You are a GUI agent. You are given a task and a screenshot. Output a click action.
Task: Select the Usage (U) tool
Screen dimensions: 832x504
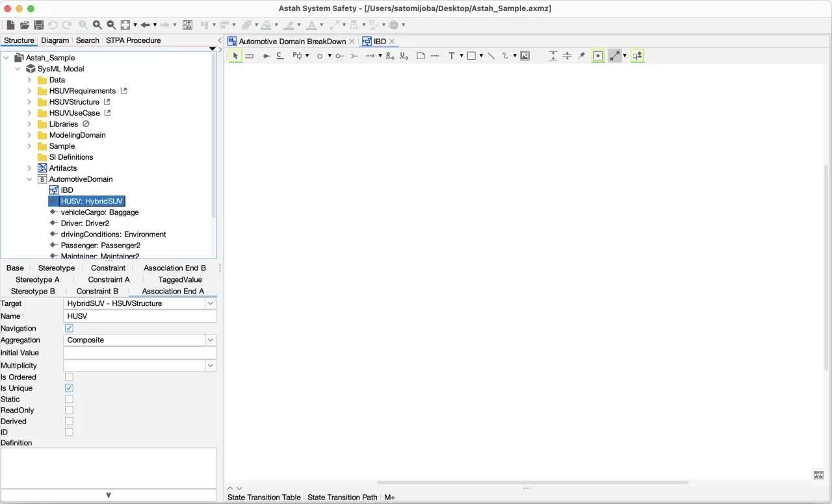pos(404,56)
